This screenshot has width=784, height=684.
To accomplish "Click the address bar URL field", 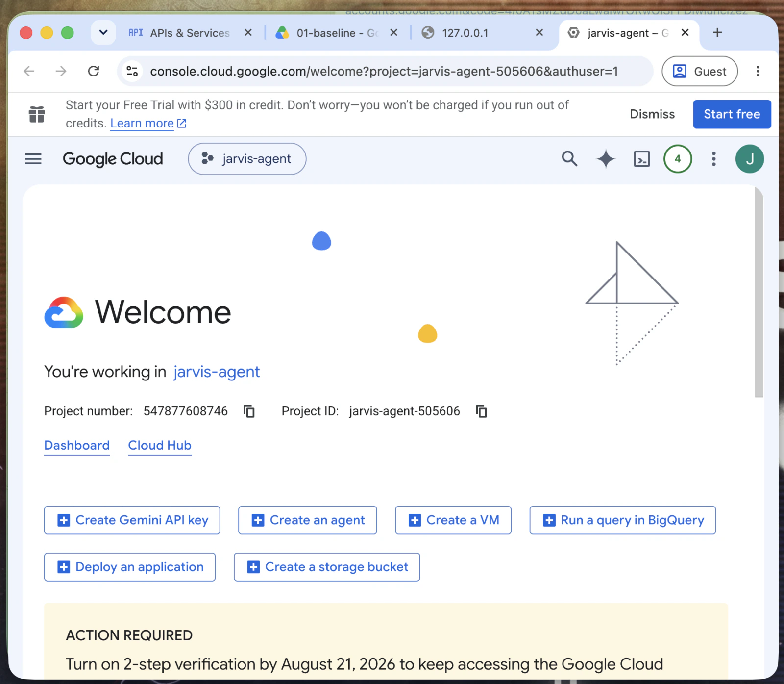I will pos(384,71).
